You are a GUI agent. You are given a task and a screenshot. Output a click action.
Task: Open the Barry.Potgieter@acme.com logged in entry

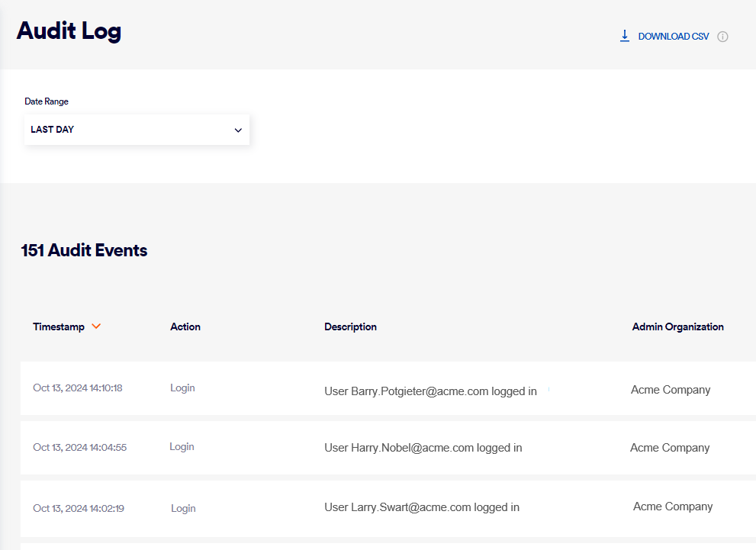pos(430,391)
